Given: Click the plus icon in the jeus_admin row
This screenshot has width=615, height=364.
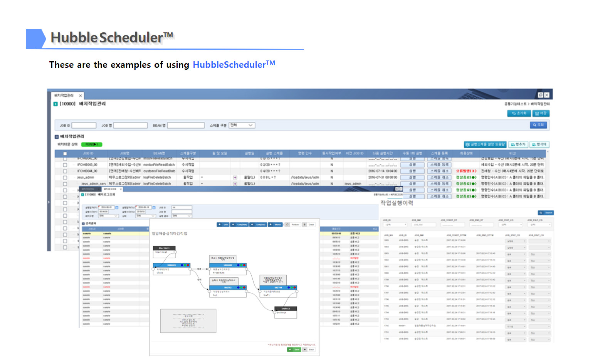Looking at the screenshot, I should pos(235,178).
